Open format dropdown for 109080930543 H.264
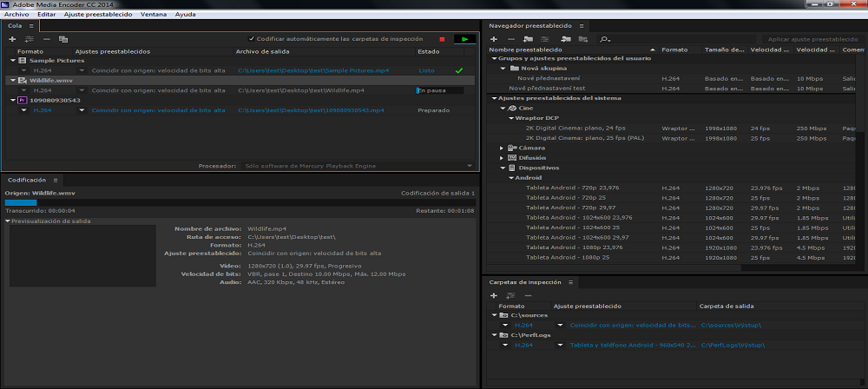The height and width of the screenshot is (389, 868). click(23, 110)
